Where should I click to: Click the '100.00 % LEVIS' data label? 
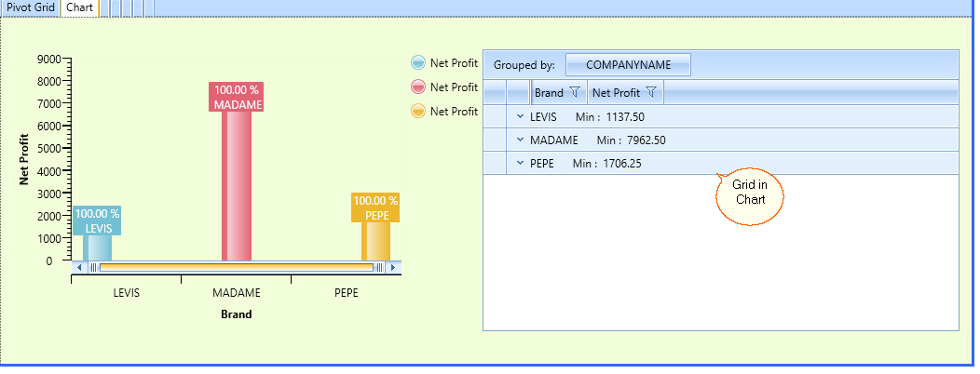click(x=98, y=221)
